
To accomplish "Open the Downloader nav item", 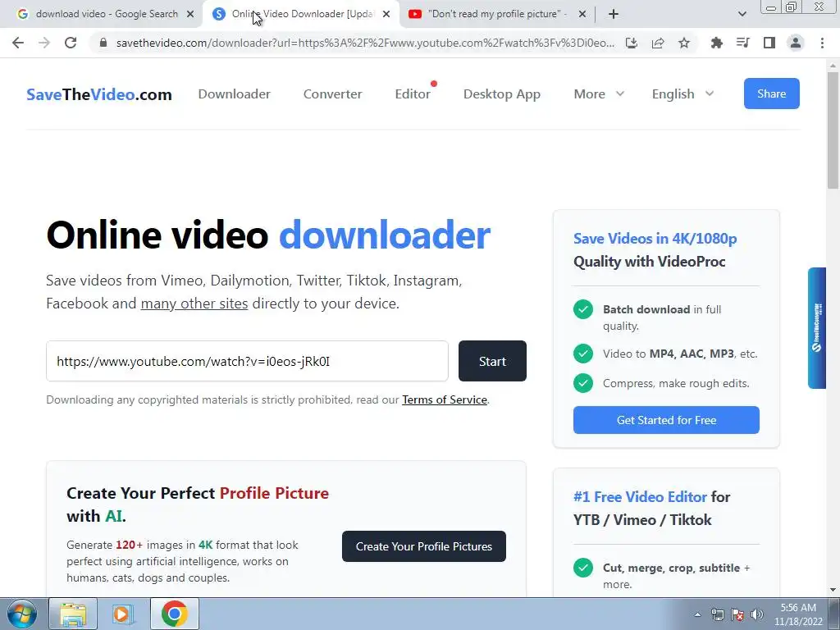I will tap(234, 94).
